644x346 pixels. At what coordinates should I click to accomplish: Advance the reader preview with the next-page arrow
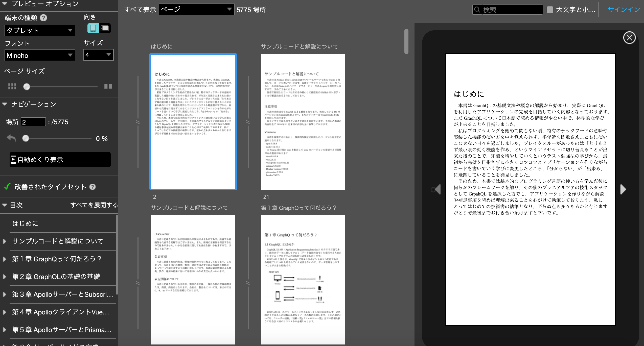coord(623,189)
